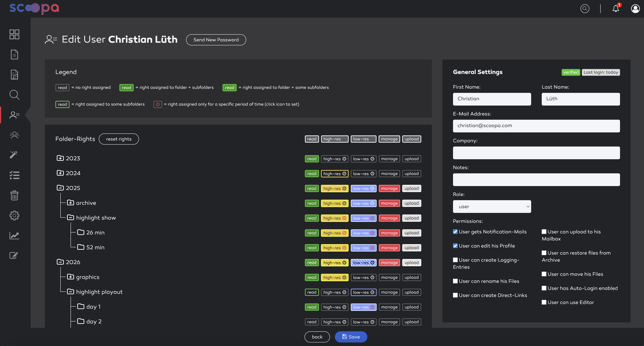
Task: Toggle the upload column header
Action: coord(412,139)
